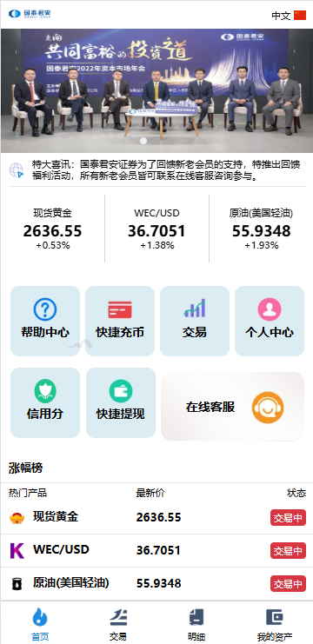Click the globe announcement icon
313x644 pixels.
tap(17, 170)
